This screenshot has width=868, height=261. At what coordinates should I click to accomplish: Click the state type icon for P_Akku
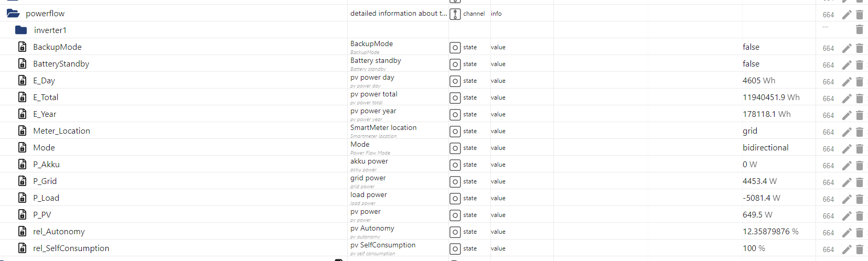click(455, 165)
